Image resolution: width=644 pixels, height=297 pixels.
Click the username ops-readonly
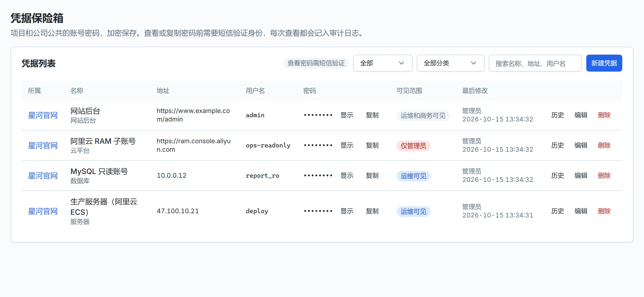tap(268, 145)
